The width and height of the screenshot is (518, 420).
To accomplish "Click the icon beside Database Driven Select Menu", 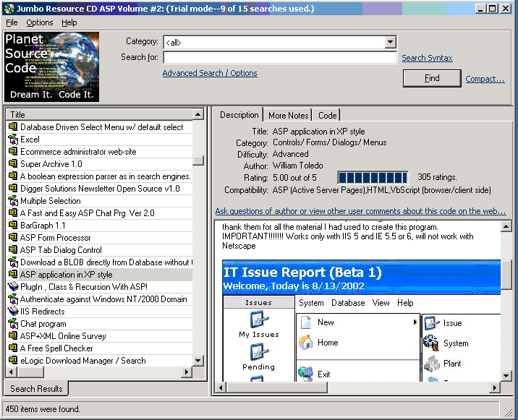I will [13, 127].
